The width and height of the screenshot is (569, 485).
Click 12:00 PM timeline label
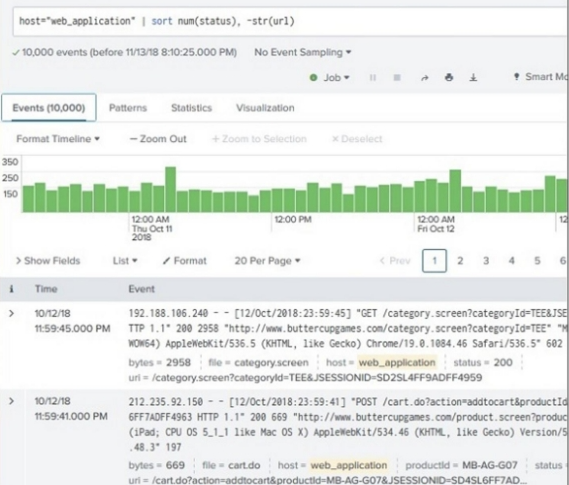click(x=293, y=219)
